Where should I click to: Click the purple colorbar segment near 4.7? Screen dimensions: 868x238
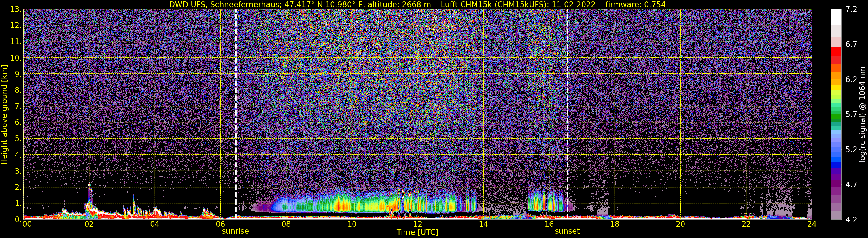point(836,184)
